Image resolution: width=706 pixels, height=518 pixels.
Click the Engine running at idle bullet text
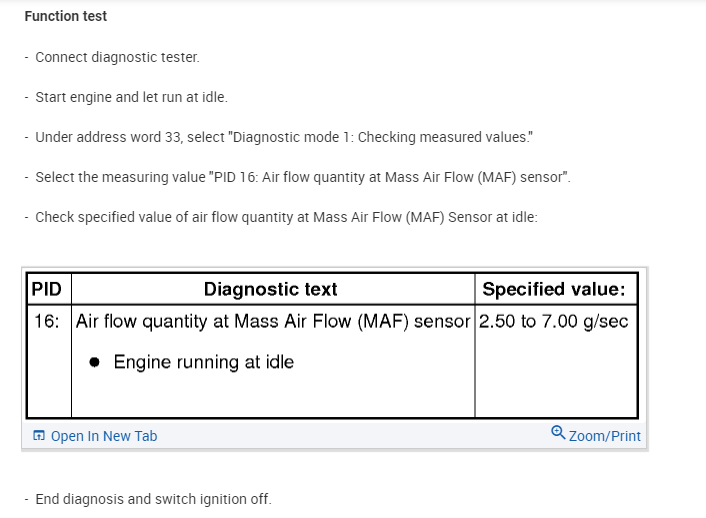pyautogui.click(x=203, y=362)
